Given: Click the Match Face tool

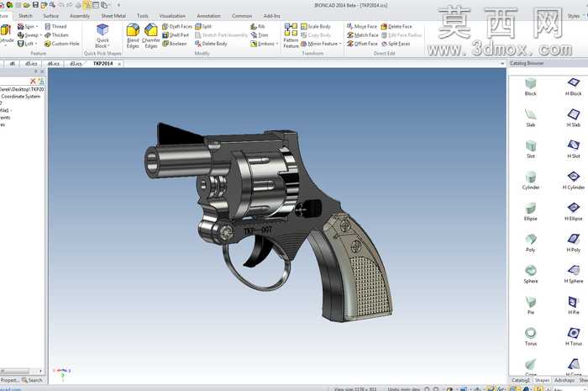Looking at the screenshot, I should pos(363,35).
